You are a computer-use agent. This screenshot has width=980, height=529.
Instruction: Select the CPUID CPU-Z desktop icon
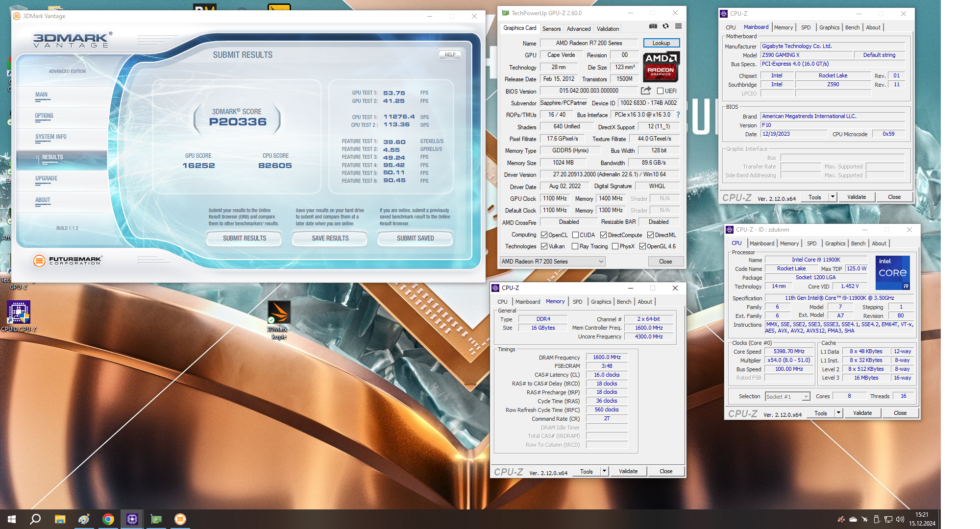click(19, 316)
